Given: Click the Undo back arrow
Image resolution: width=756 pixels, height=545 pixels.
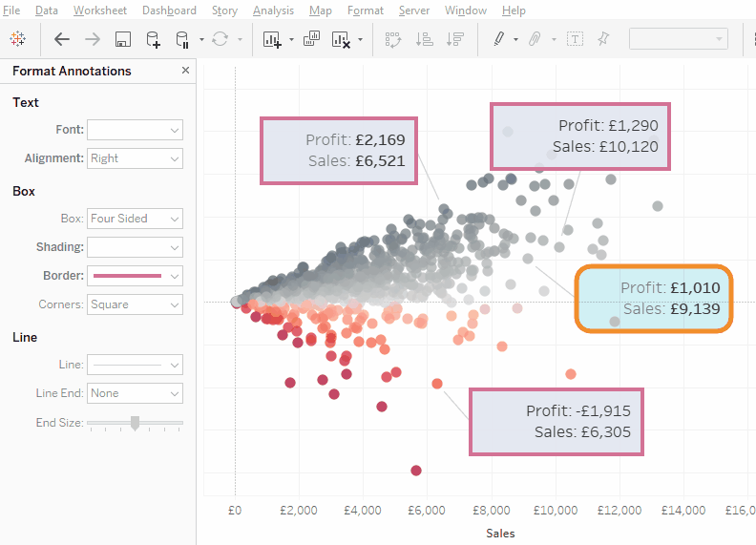Looking at the screenshot, I should click(62, 39).
